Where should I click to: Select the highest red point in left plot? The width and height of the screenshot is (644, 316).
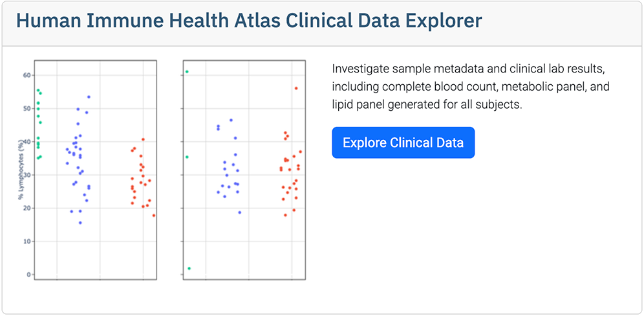click(x=143, y=139)
